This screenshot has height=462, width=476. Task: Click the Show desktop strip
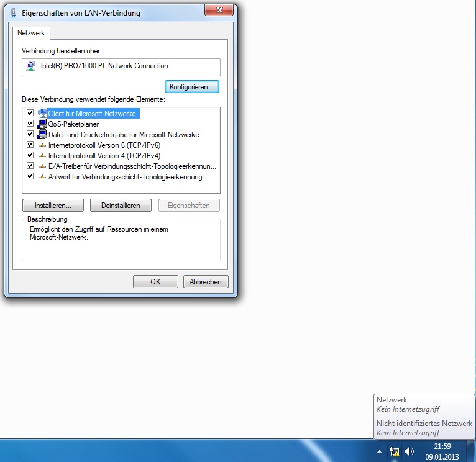click(472, 451)
